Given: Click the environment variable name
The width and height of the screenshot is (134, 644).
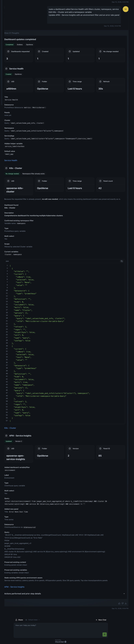Looking at the screenshot, I should (x=10, y=470).
